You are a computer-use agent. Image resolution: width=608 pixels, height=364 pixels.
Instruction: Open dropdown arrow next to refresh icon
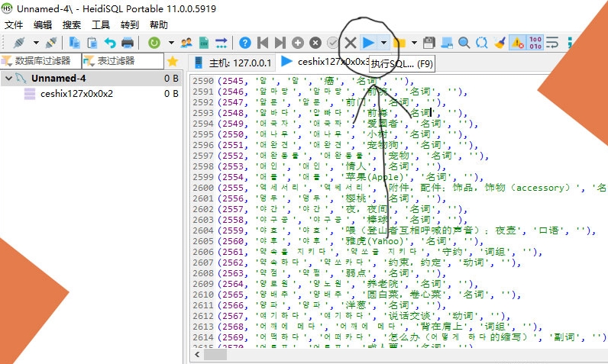tap(170, 43)
